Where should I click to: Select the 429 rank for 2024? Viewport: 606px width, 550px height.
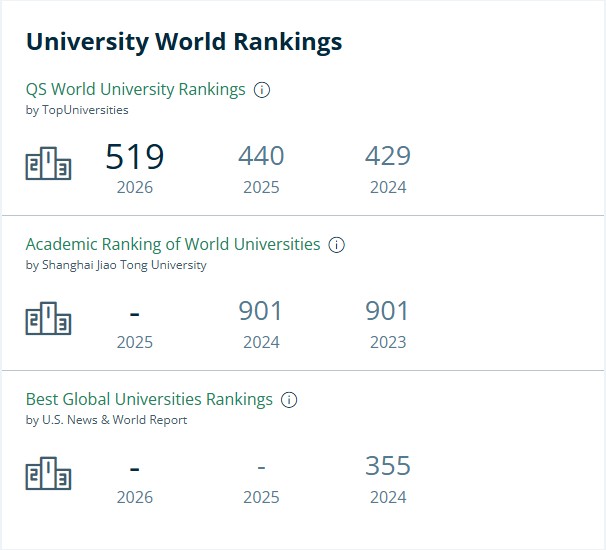[388, 156]
